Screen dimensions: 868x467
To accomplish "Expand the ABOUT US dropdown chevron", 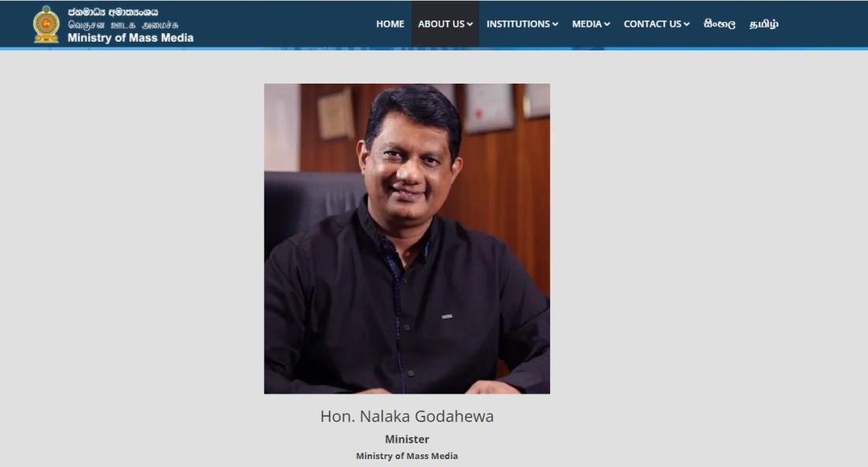I will click(x=470, y=24).
